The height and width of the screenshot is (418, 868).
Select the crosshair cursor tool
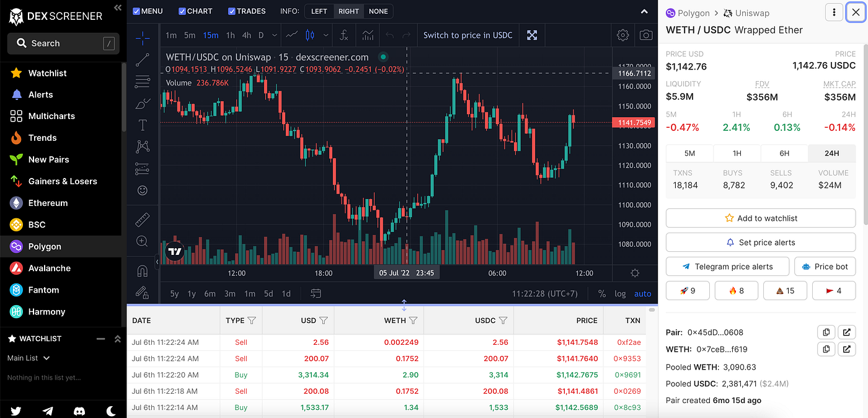(143, 38)
